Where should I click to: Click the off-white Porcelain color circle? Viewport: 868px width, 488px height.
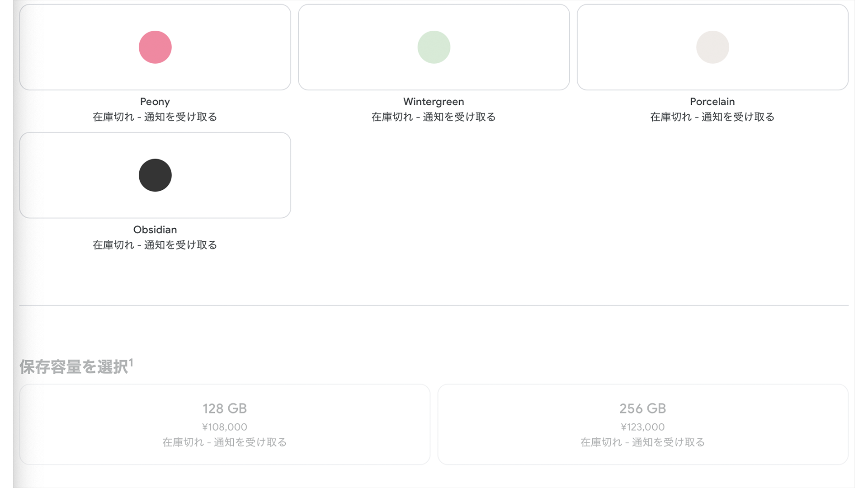pyautogui.click(x=712, y=47)
